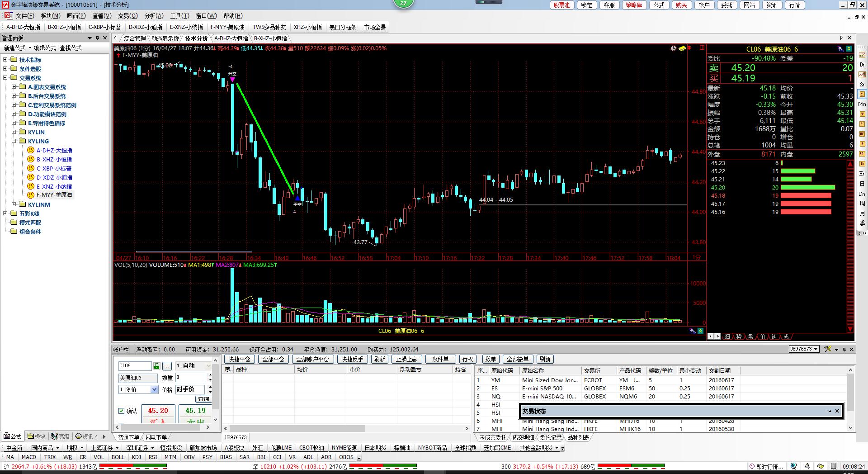
Task: Click the speaker icon in status bar
Action: pos(807,466)
